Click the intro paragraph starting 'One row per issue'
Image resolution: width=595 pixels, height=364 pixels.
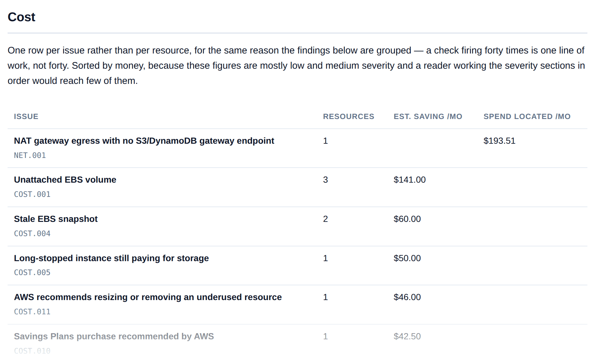point(296,66)
